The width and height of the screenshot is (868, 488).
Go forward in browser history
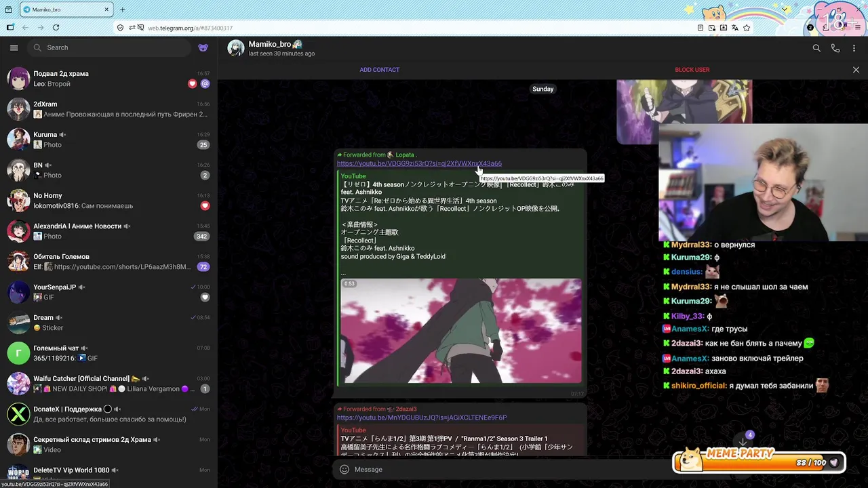(x=40, y=28)
